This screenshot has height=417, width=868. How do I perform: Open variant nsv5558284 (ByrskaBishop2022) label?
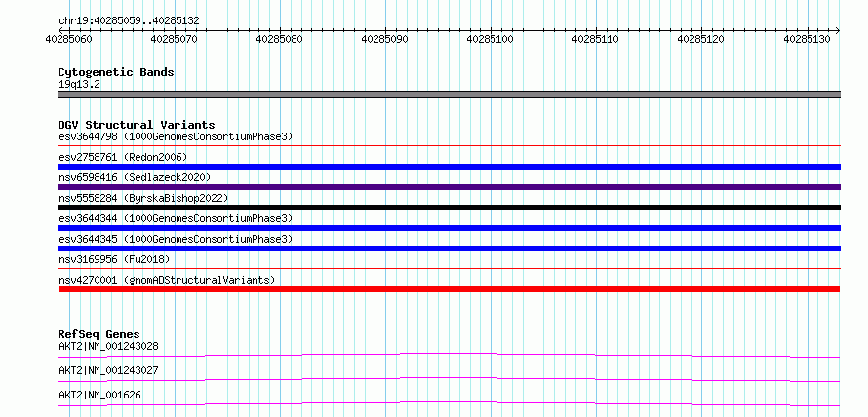[x=143, y=198]
